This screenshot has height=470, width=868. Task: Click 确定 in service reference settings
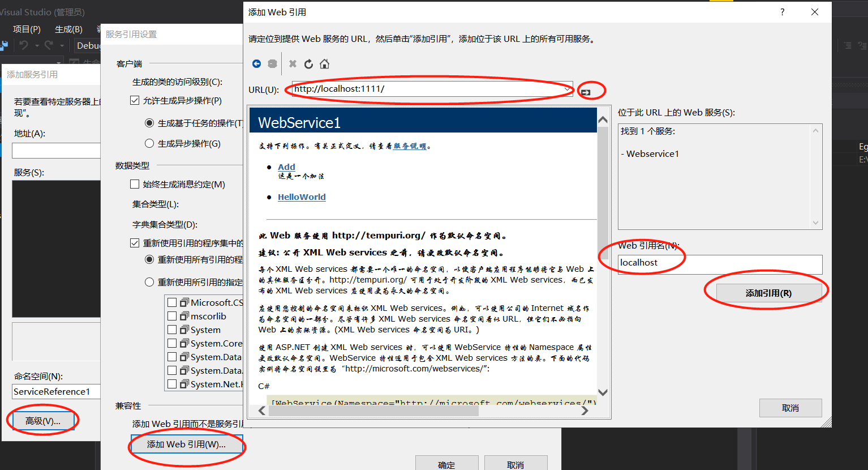[x=446, y=464]
